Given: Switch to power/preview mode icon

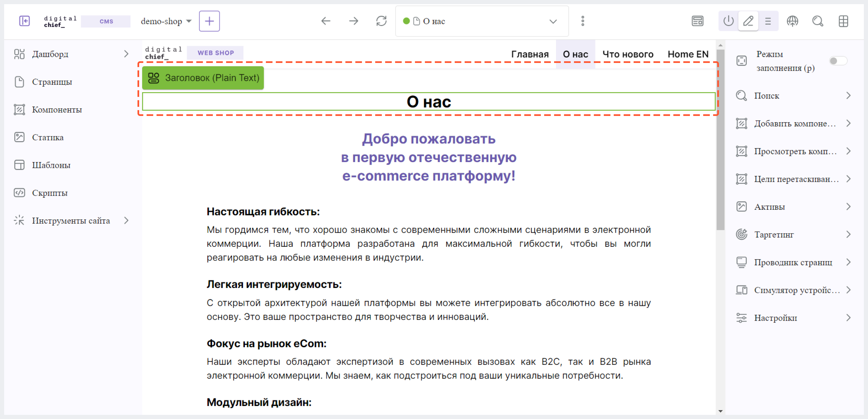Looking at the screenshot, I should (728, 21).
